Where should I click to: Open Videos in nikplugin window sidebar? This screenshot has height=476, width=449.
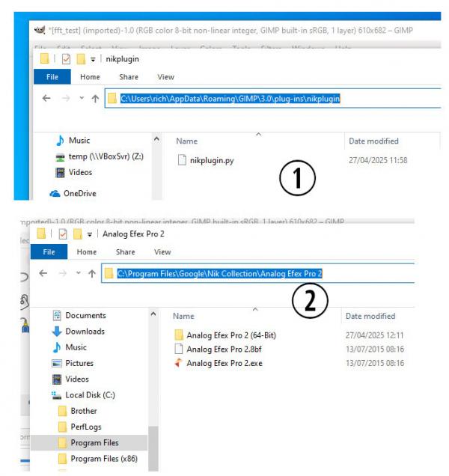point(80,172)
